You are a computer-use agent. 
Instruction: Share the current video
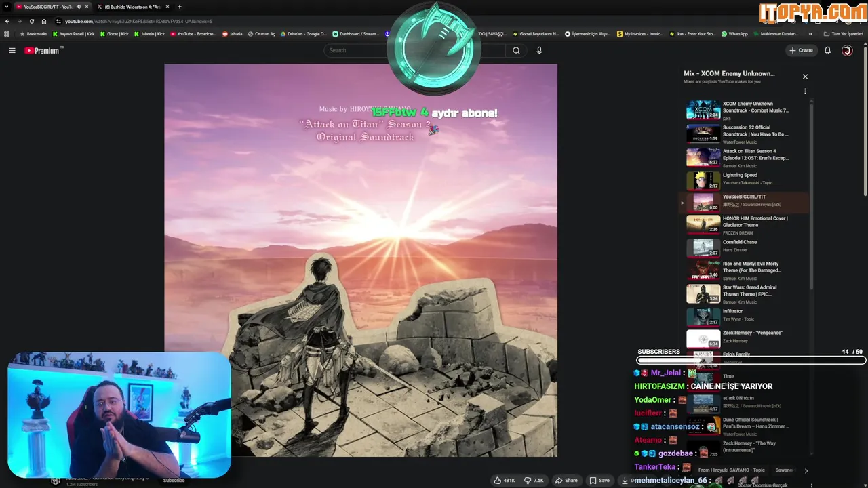pos(566,480)
